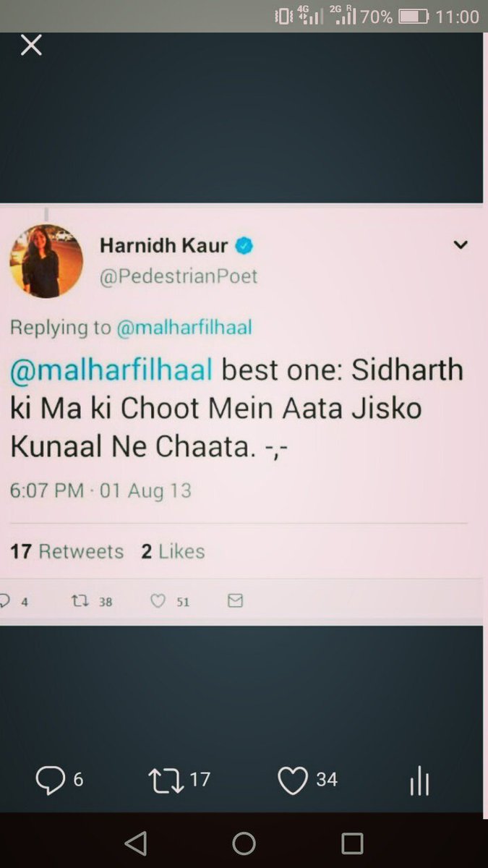This screenshot has height=868, width=488.
Task: Tap the envelope direct message icon
Action: [235, 601]
